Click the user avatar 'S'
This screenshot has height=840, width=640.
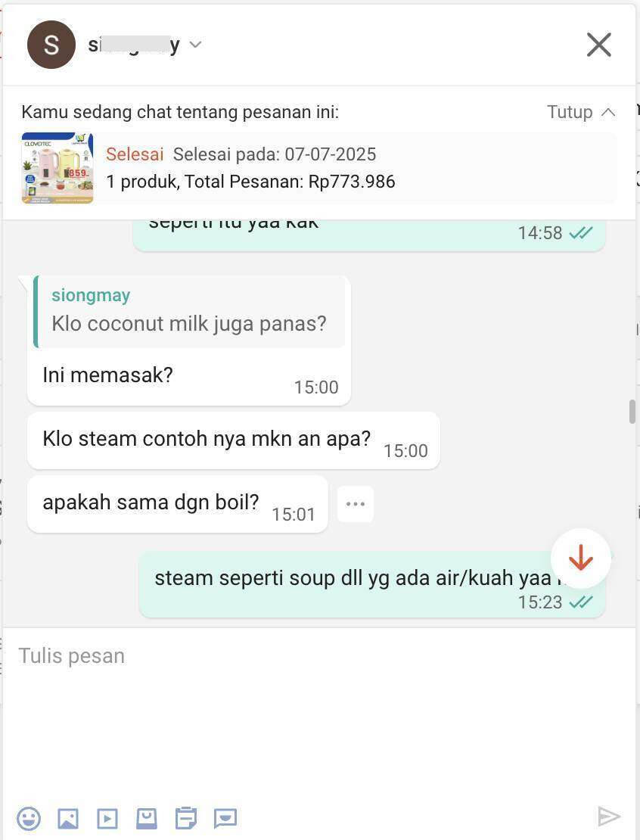pos(51,45)
